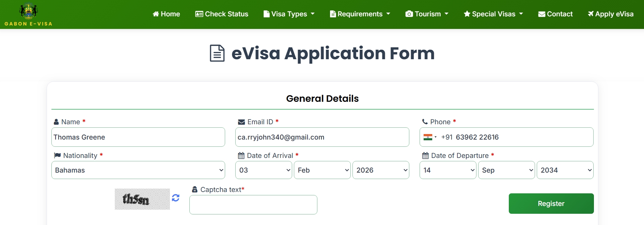644x225 pixels.
Task: Click the Gabon e-Visa coat of arms logo
Action: coord(29,11)
